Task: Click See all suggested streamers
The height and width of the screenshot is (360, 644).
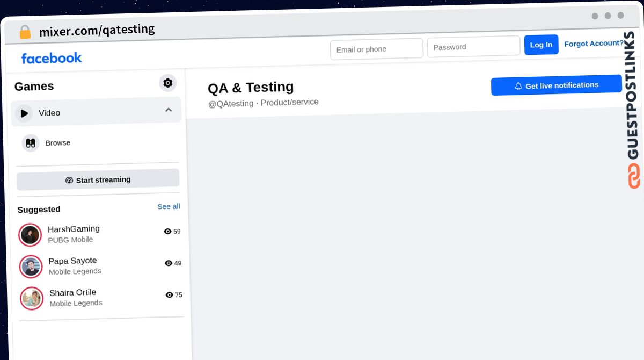Action: point(169,206)
